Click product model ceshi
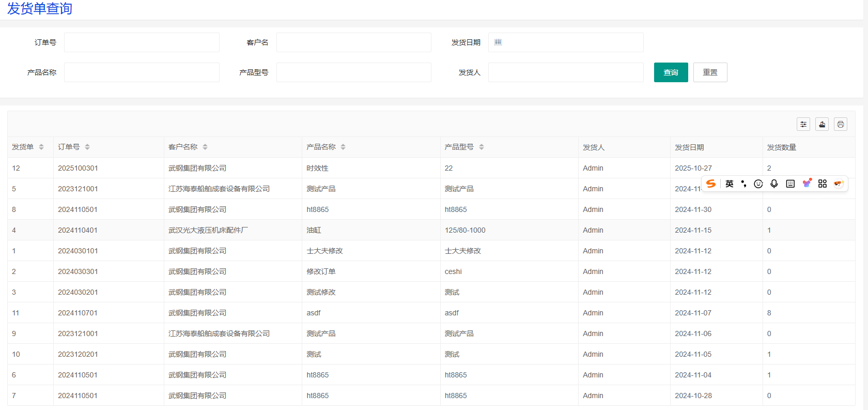Viewport: 868px width, 410px height. point(453,271)
